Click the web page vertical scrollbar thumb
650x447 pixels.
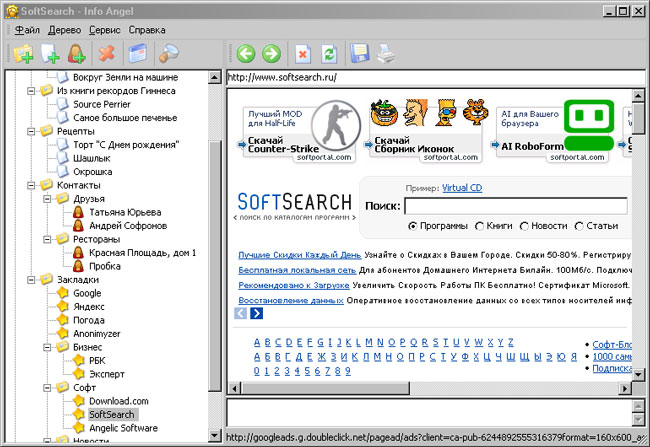click(x=638, y=118)
